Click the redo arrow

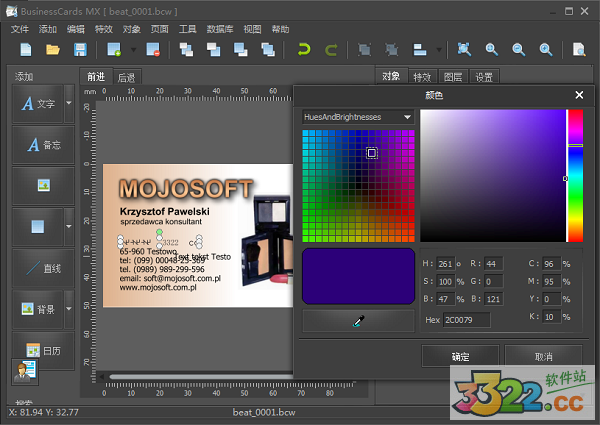[331, 50]
